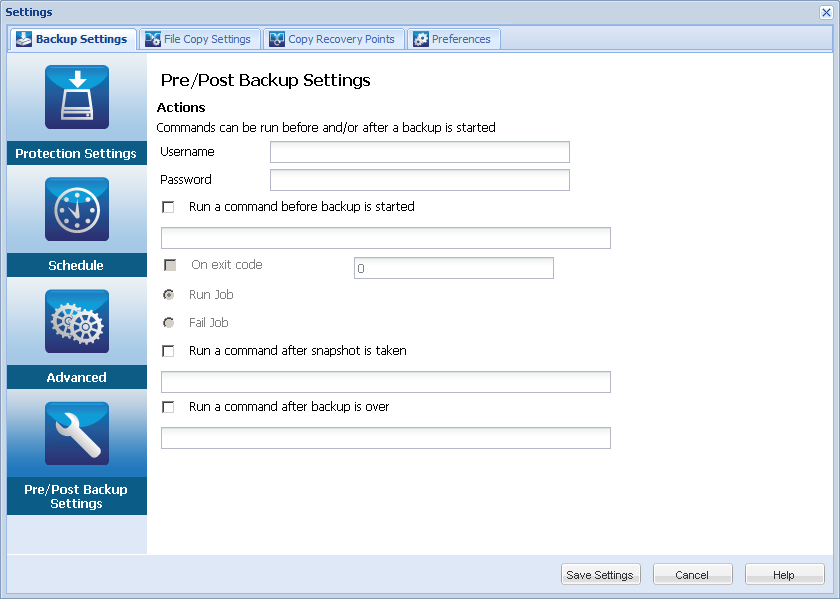Switch to the Copy Recovery Points tab
The height and width of the screenshot is (599, 840).
(334, 39)
